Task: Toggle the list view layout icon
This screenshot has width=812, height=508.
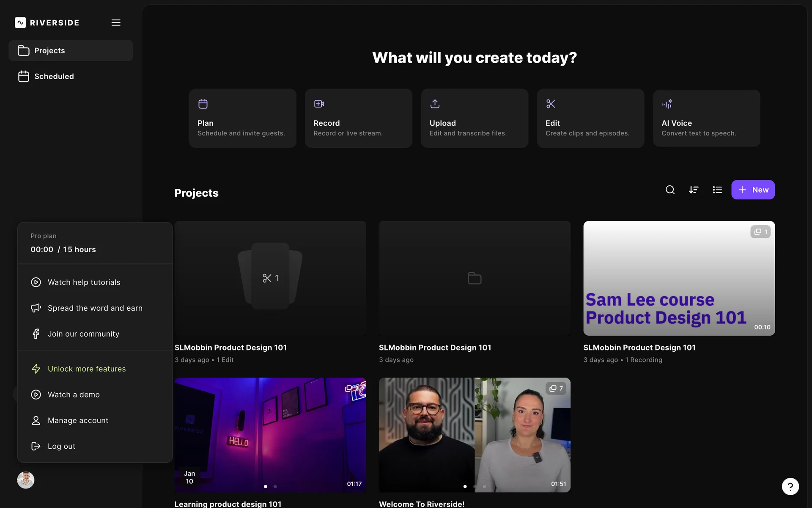Action: (x=717, y=190)
